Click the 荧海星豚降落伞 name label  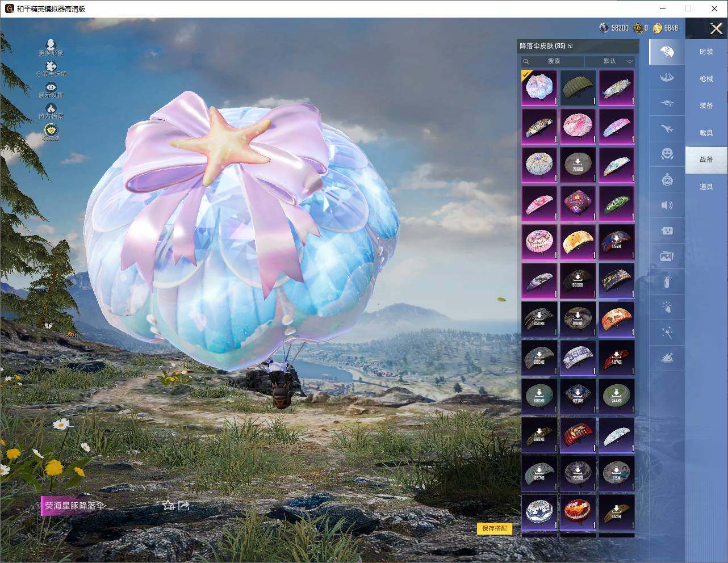[75, 506]
